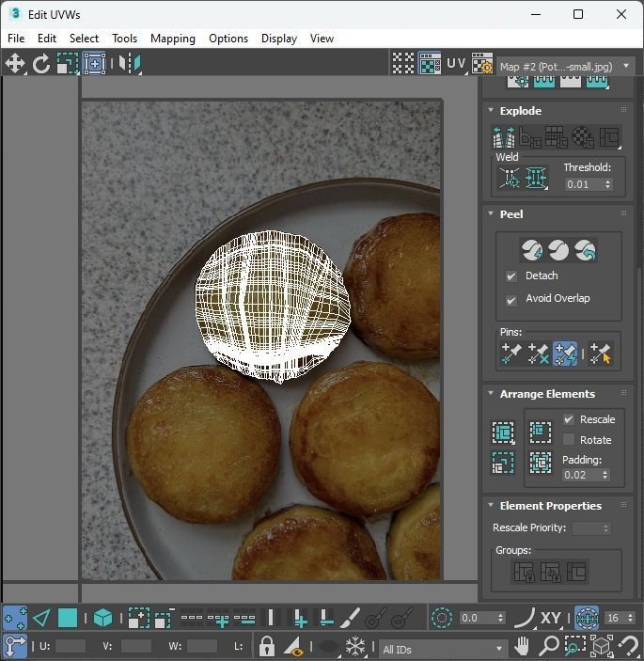644x661 pixels.
Task: Select the Rotate Selected Subobject tool
Action: 40,64
